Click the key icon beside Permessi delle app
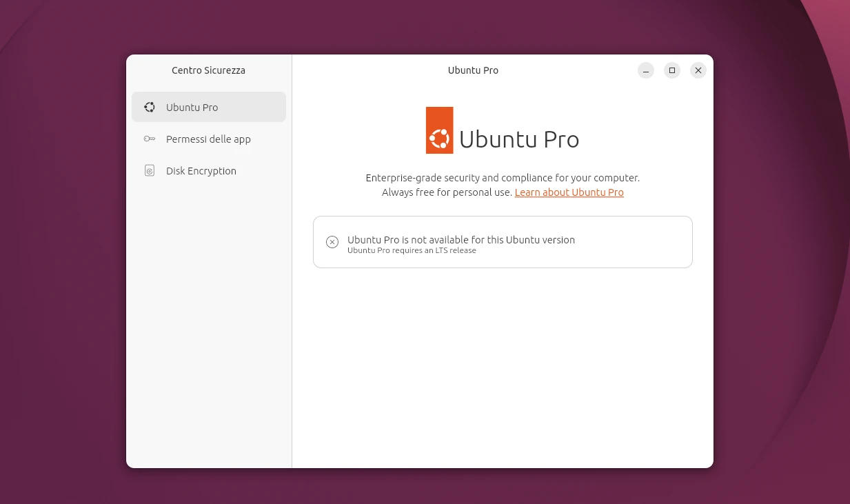850x504 pixels. 150,139
